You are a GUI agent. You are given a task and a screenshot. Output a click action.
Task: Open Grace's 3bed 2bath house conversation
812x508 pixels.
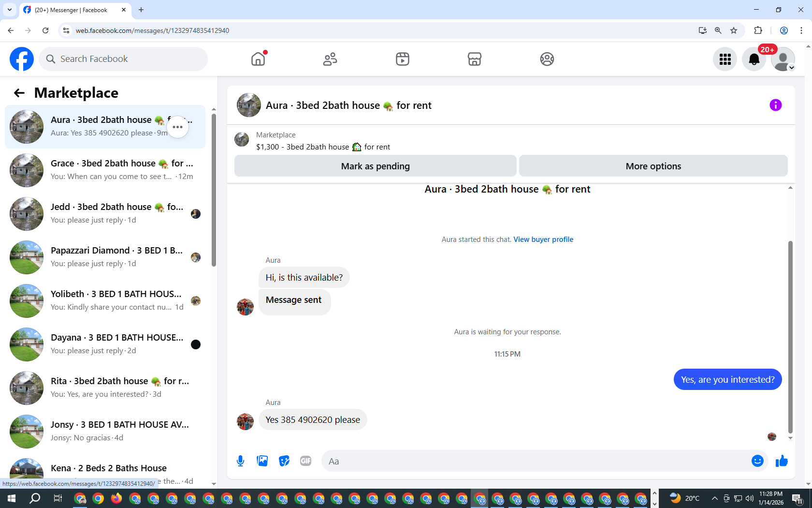(105, 170)
